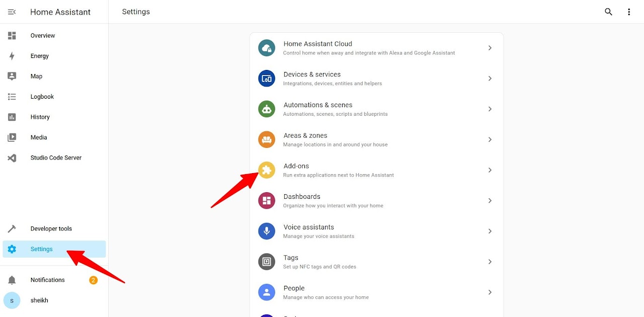Click the Map sidebar icon

click(x=12, y=76)
